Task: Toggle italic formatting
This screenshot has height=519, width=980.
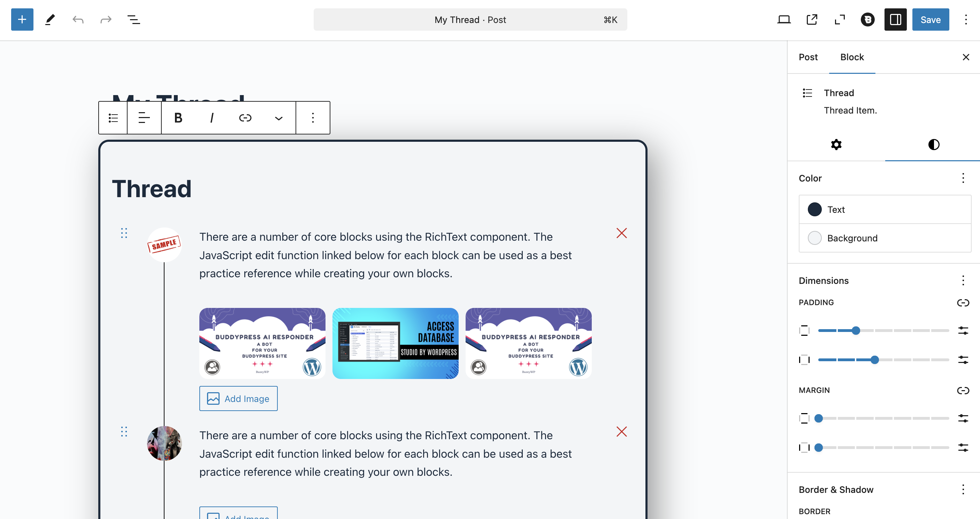Action: (212, 118)
